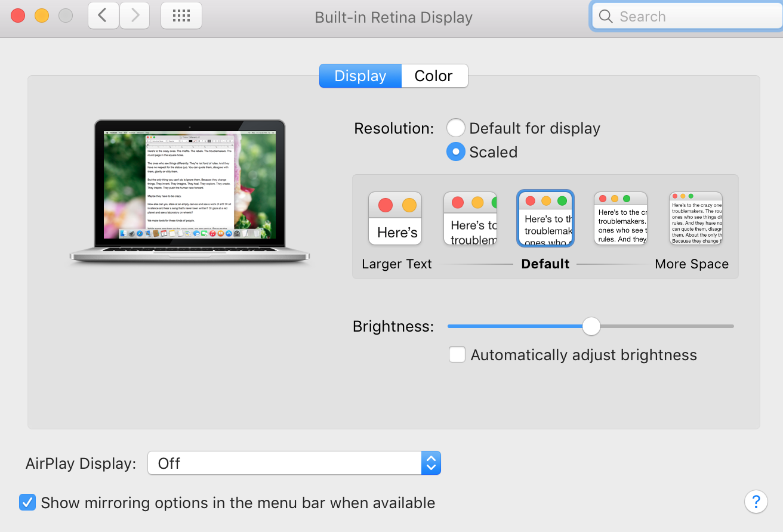Viewport: 783px width, 532px height.
Task: Click the Larger Text label
Action: tap(397, 264)
